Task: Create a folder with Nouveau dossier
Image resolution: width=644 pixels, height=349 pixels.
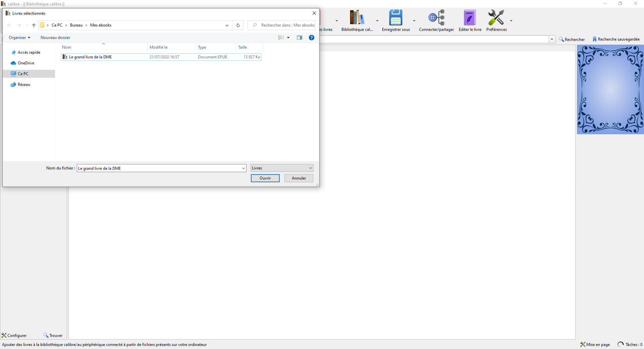Action: [55, 38]
